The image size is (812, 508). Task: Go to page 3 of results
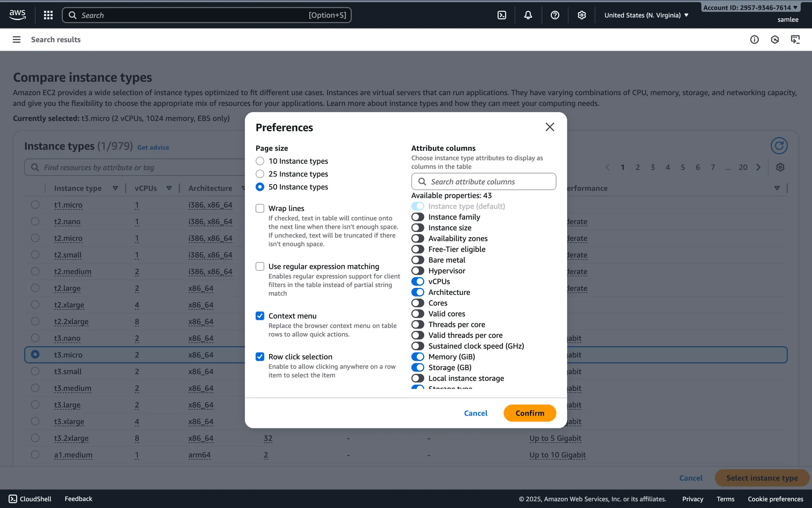[x=653, y=167]
